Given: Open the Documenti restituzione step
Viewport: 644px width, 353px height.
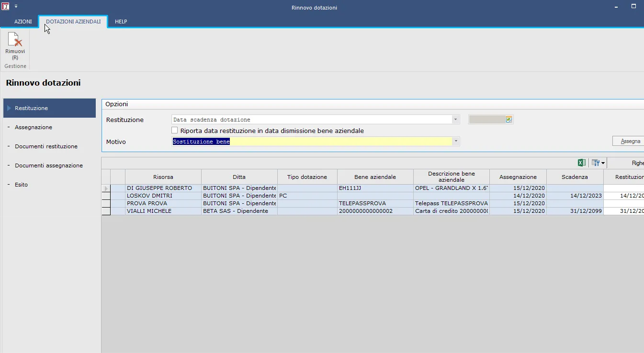Looking at the screenshot, I should coord(46,146).
